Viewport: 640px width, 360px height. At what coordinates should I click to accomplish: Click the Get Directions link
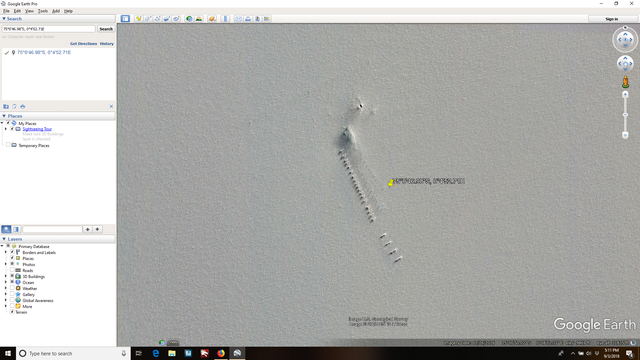84,44
